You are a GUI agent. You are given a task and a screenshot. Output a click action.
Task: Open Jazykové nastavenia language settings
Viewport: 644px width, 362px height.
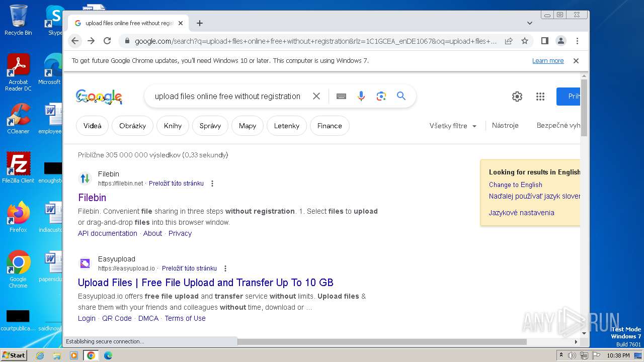coord(522,213)
